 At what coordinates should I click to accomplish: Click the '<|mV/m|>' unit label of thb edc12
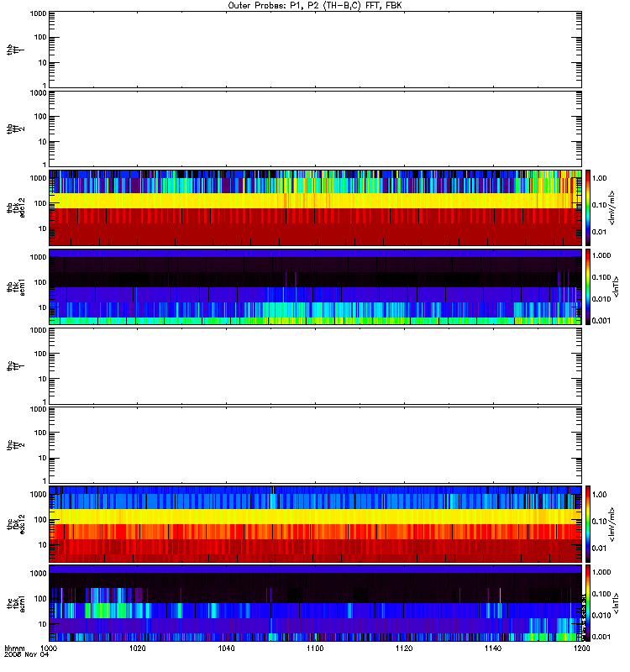[612, 207]
